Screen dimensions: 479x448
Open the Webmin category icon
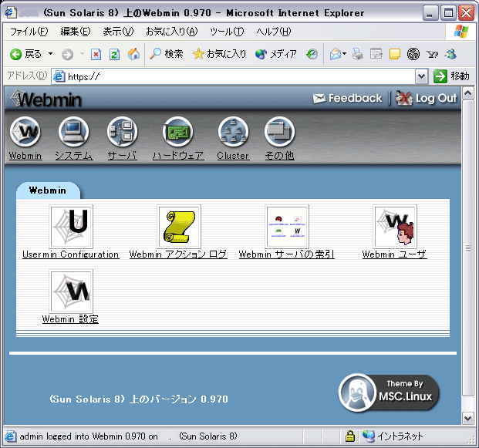[25, 132]
